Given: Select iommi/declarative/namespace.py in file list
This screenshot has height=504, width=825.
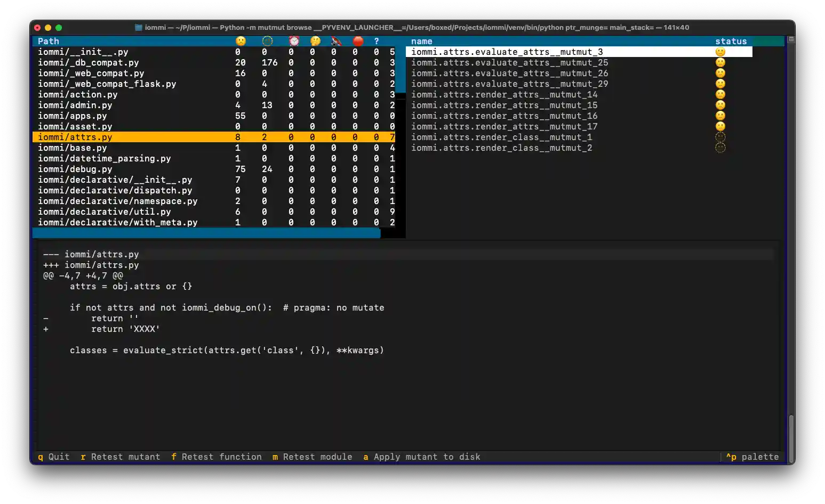Looking at the screenshot, I should (117, 201).
